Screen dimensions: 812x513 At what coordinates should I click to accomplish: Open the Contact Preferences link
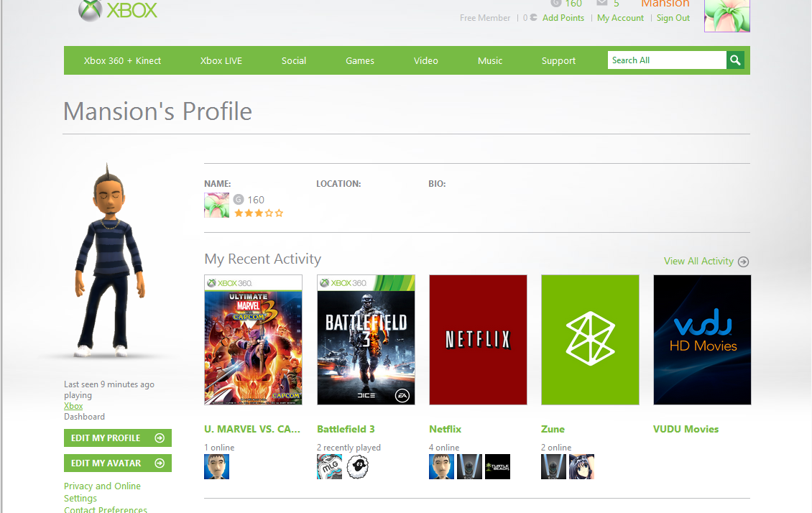pyautogui.click(x=105, y=509)
